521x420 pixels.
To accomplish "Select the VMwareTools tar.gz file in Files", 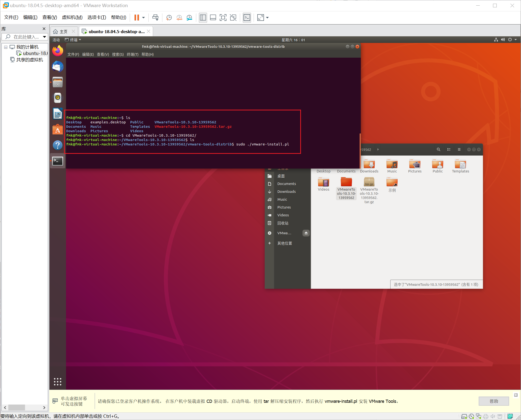I will click(369, 190).
